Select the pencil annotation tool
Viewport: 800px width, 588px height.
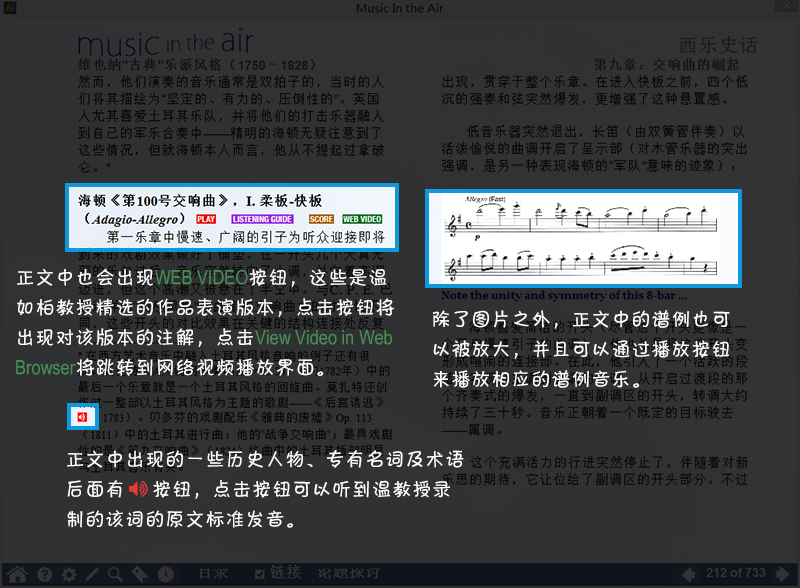(x=92, y=575)
